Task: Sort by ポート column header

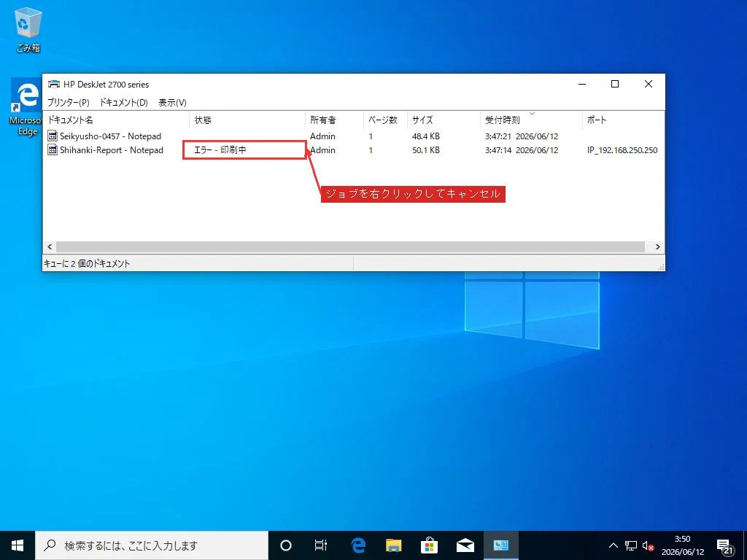Action: (x=623, y=120)
